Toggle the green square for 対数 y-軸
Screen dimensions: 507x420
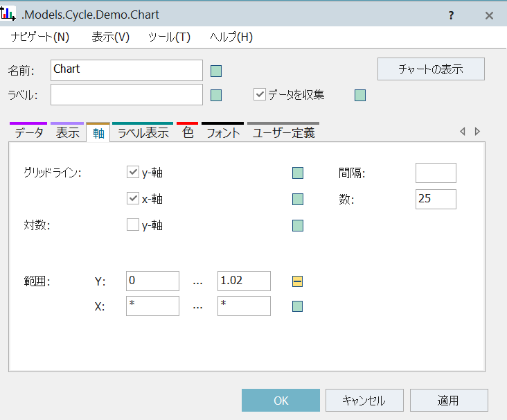pos(297,225)
